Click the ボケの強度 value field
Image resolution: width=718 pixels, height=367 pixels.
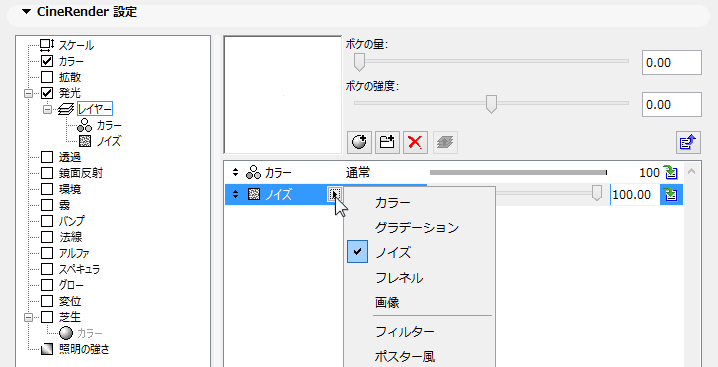[672, 104]
